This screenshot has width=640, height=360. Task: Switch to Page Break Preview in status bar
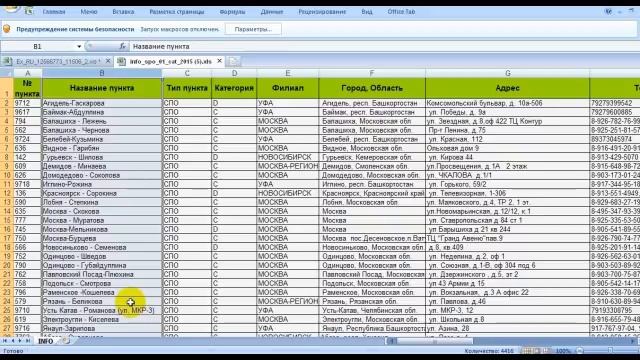[x=546, y=351]
